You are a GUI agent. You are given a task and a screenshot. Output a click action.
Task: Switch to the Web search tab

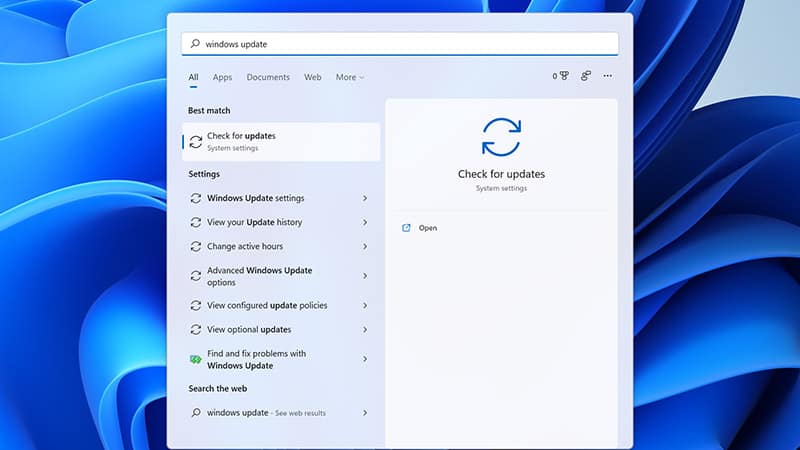[x=313, y=77]
